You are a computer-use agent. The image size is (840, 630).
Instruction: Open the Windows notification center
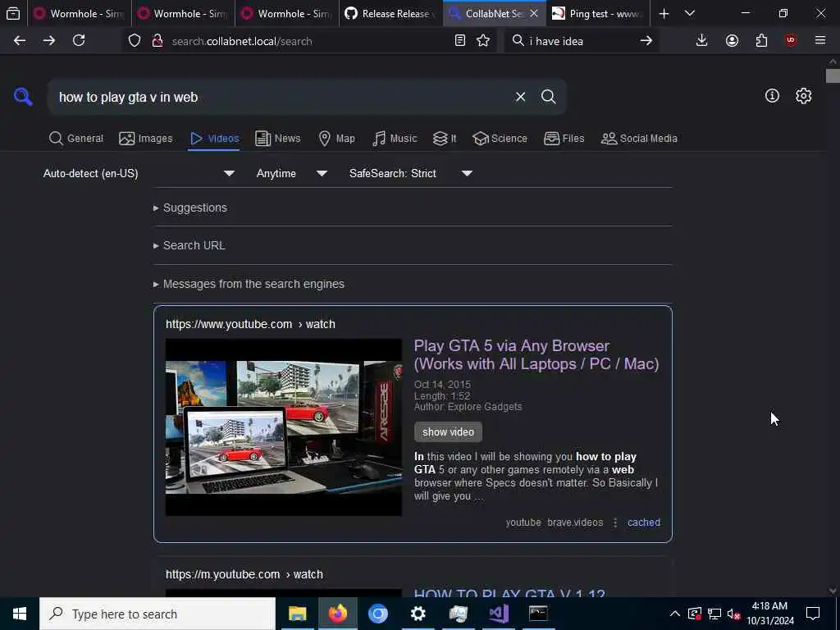point(813,614)
